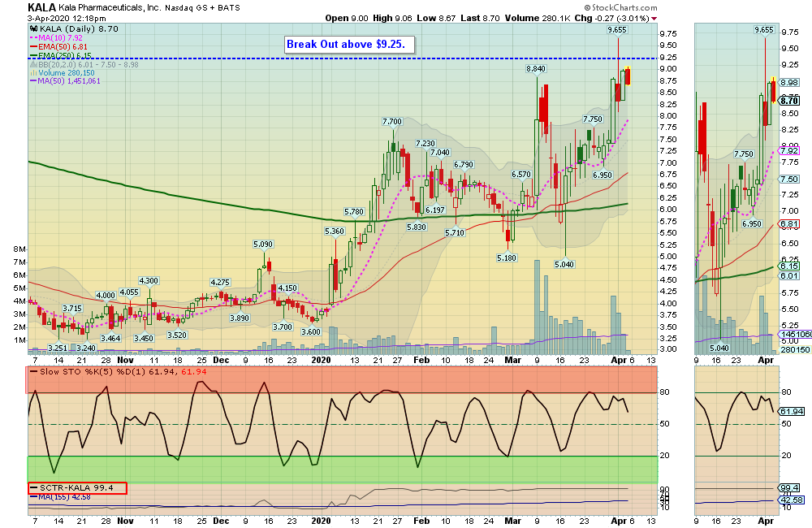Click the 6.15 EMA tag in zoom panel
Viewport: 812px width, 528px height.
789,266
